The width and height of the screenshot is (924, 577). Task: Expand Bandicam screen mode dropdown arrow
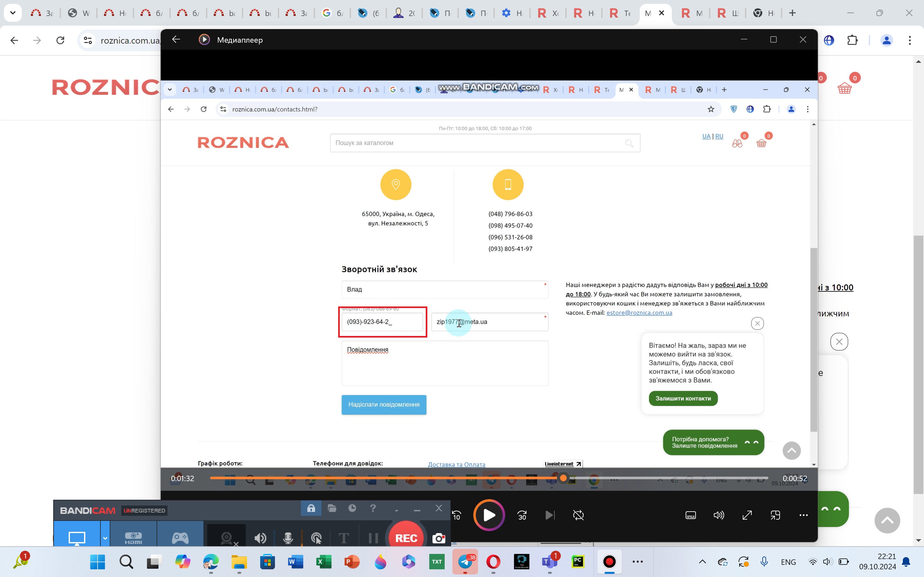point(105,538)
